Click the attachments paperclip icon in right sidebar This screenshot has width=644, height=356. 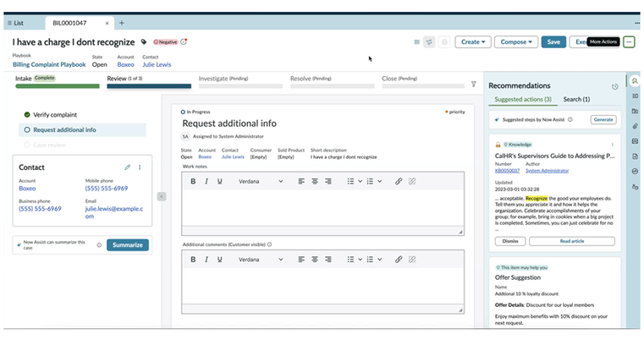[635, 126]
